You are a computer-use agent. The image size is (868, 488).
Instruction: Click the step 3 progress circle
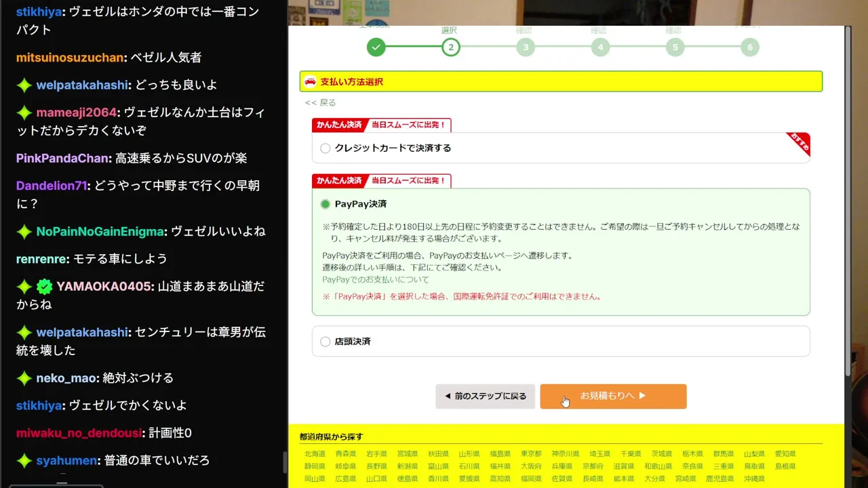pos(525,47)
